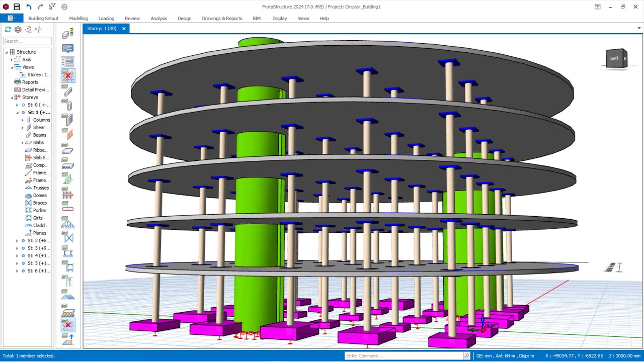Open the Loading ribbon tab
The image size is (644, 362).
pyautogui.click(x=106, y=19)
